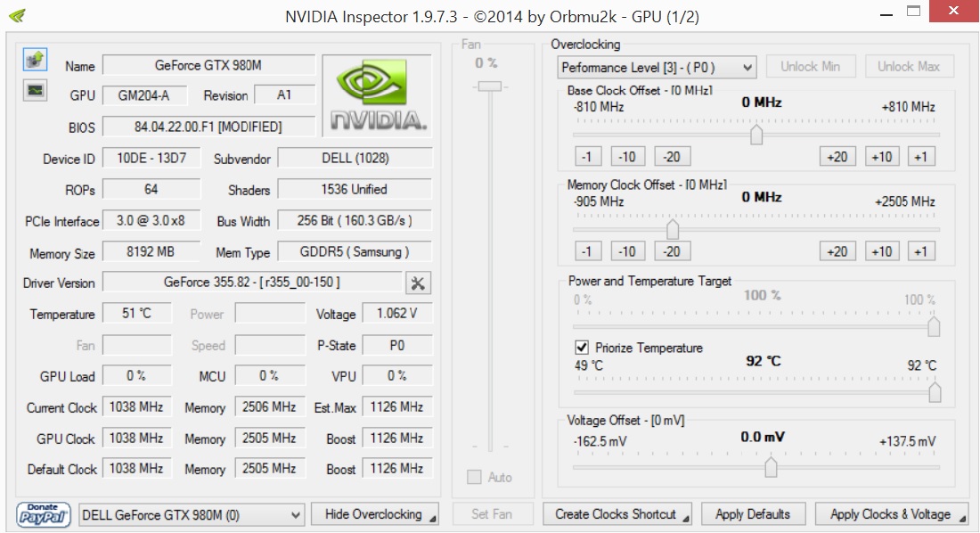980x533 pixels.
Task: Click the 2506 MHz Memory value
Action: click(x=270, y=406)
